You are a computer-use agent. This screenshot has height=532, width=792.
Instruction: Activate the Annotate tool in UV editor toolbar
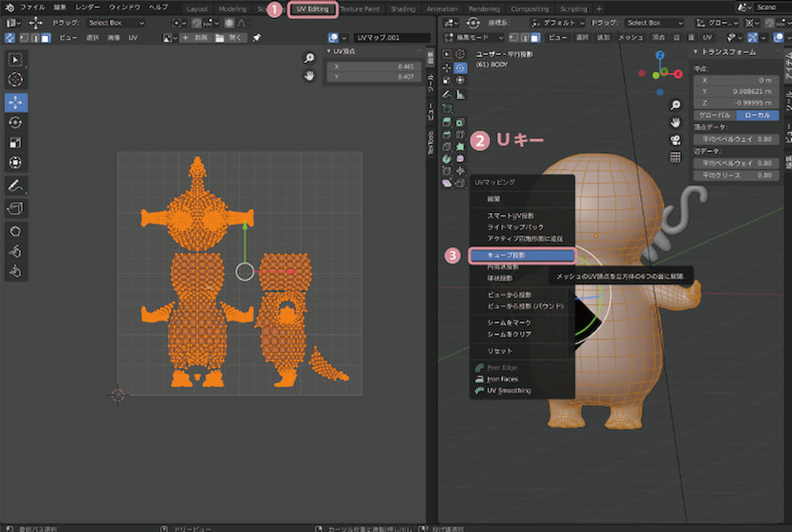[15, 186]
